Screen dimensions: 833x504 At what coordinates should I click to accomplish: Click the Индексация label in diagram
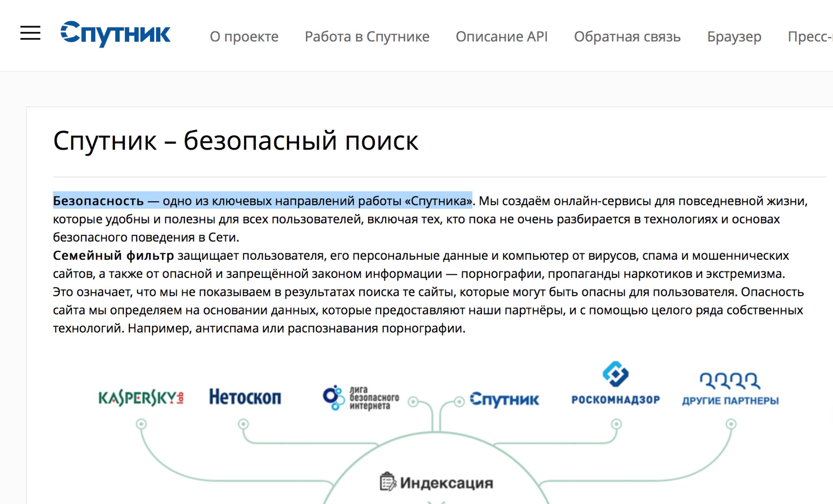446,483
